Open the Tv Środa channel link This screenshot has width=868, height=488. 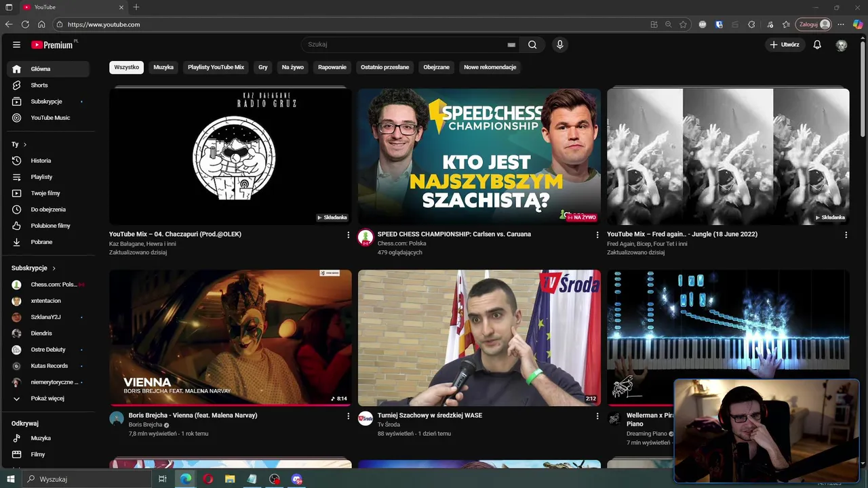pyautogui.click(x=389, y=425)
